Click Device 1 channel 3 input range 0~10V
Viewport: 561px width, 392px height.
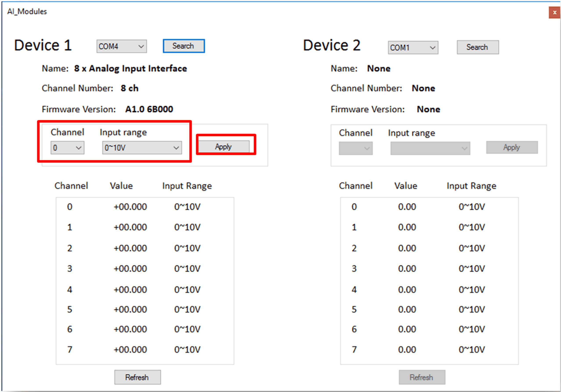[x=187, y=269]
